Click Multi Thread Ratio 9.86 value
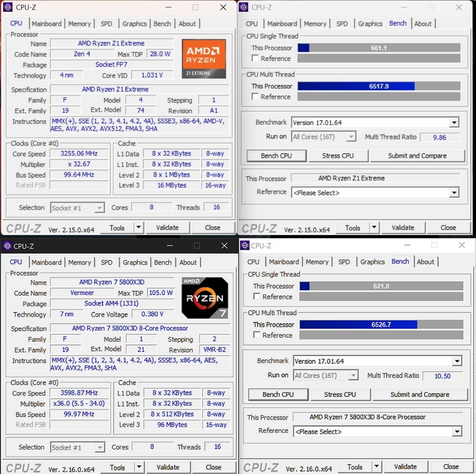476x474 pixels. (x=440, y=137)
